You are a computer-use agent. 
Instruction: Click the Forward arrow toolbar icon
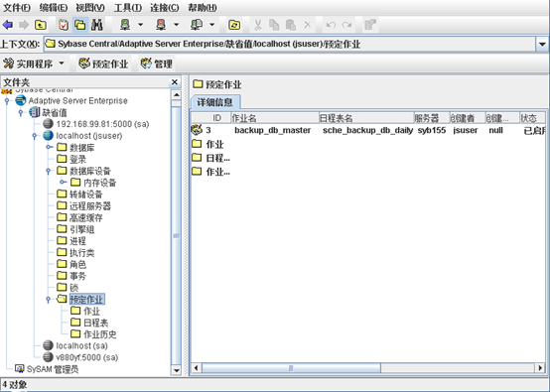tap(24, 25)
